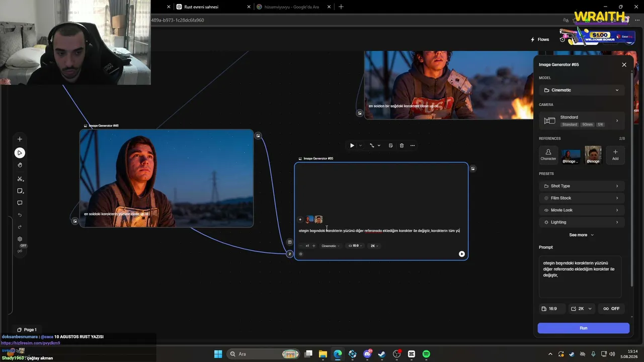The height and width of the screenshot is (362, 644).
Task: Expand Shot Type preset
Action: coord(582,186)
